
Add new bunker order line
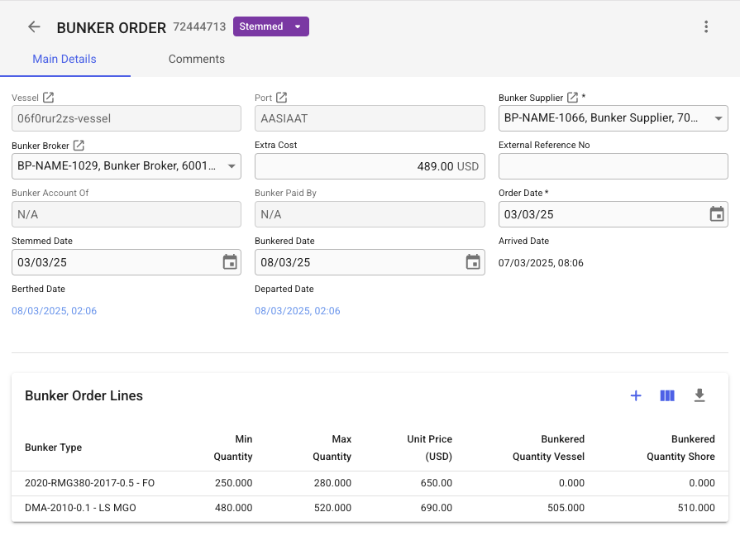coord(636,395)
